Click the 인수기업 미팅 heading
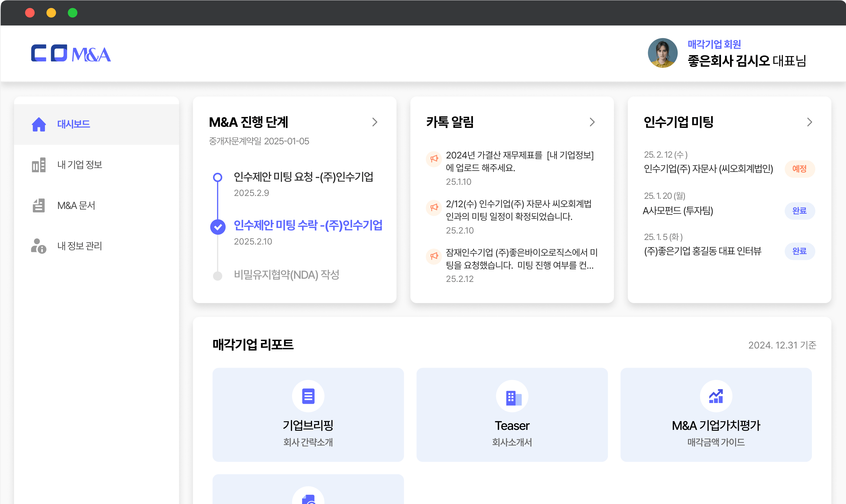 click(678, 122)
